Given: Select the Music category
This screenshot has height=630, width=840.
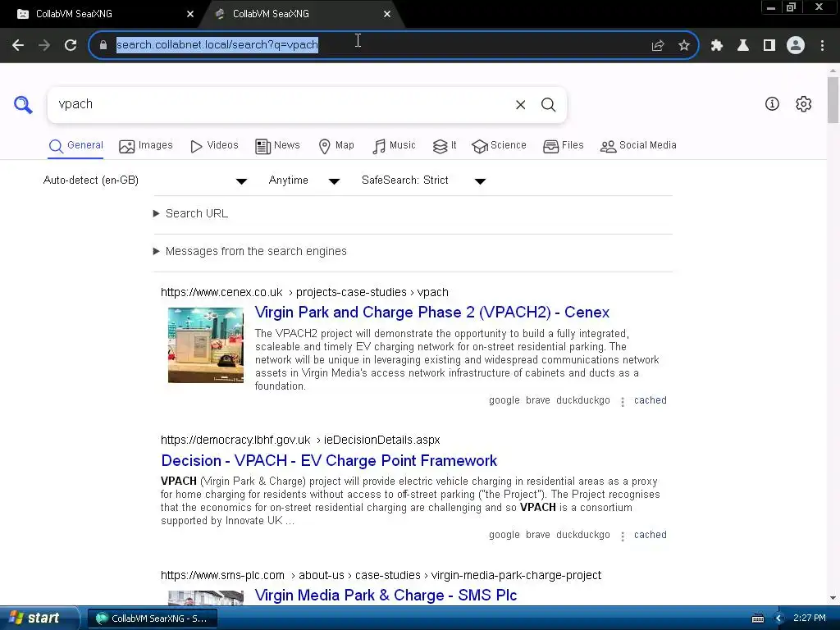Looking at the screenshot, I should (x=394, y=145).
